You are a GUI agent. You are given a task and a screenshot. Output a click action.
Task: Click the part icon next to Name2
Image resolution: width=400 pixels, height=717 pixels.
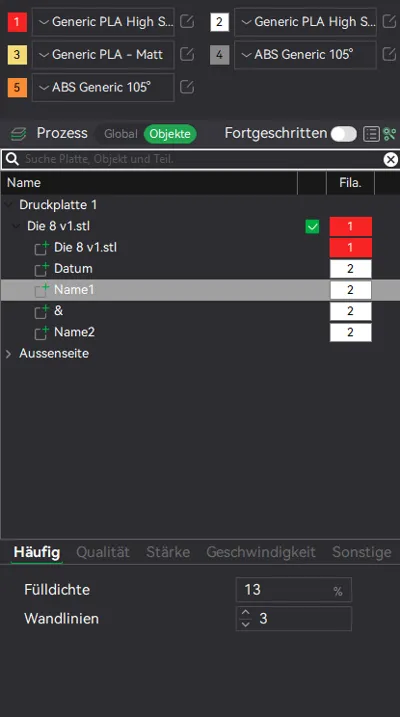(42, 333)
